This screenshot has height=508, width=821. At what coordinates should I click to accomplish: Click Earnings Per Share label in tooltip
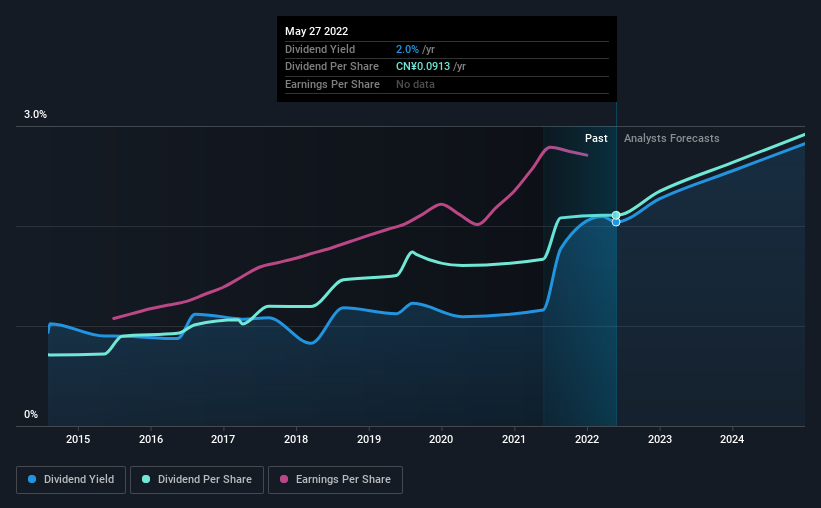coord(332,84)
